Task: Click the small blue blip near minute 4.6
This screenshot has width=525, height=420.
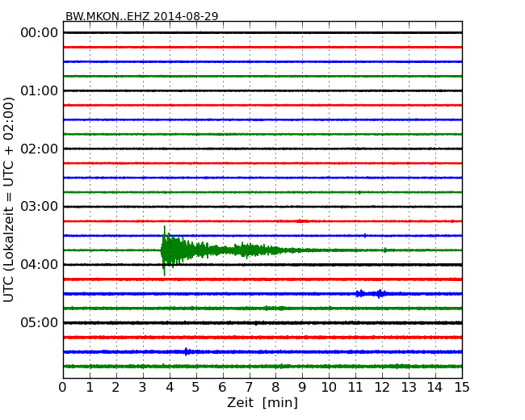Action: point(187,351)
